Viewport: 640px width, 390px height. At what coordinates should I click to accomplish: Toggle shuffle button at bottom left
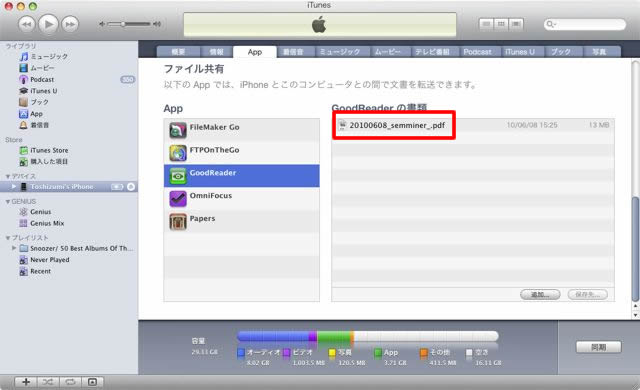[x=48, y=382]
